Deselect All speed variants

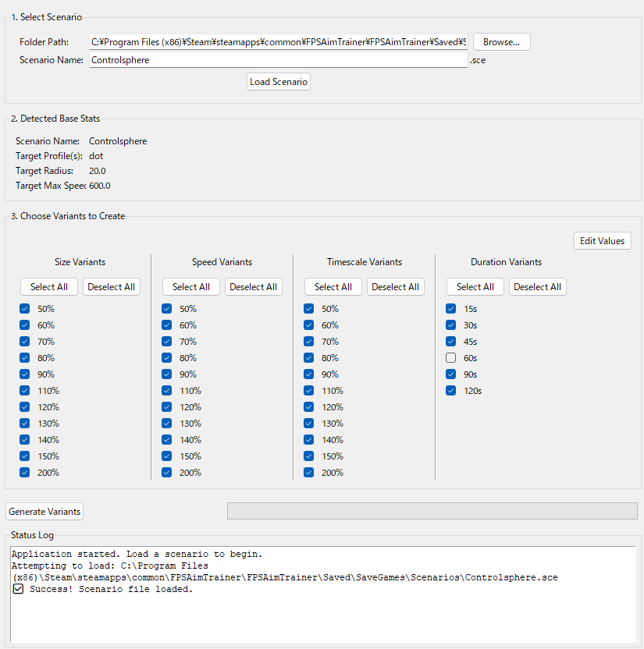pos(253,286)
